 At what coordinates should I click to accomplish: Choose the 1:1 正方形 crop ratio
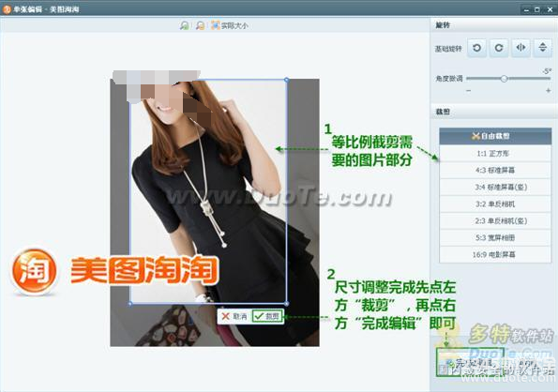pyautogui.click(x=495, y=153)
